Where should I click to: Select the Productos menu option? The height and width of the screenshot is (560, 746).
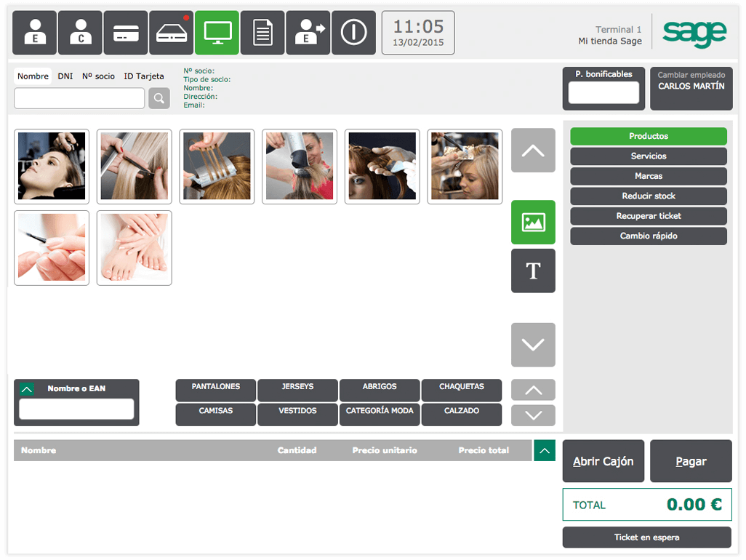(649, 136)
